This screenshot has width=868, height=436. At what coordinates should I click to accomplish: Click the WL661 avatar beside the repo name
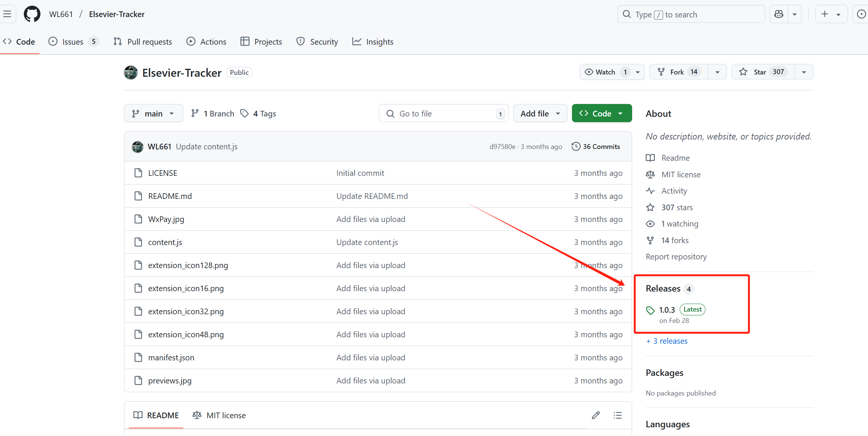click(131, 73)
